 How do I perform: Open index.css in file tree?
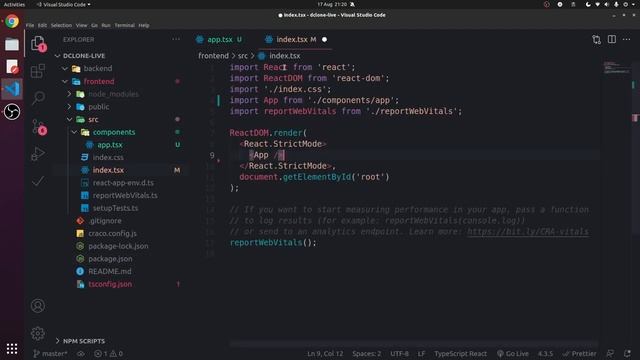[108, 157]
